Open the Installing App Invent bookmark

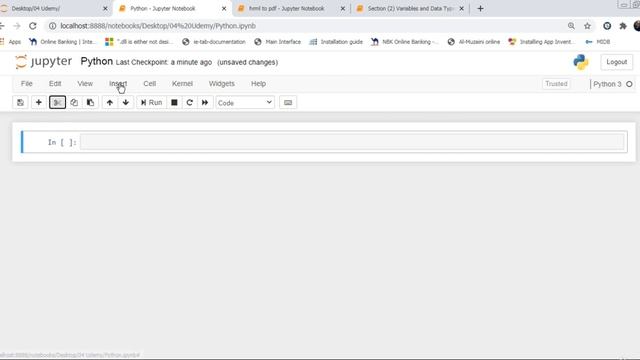click(x=542, y=42)
